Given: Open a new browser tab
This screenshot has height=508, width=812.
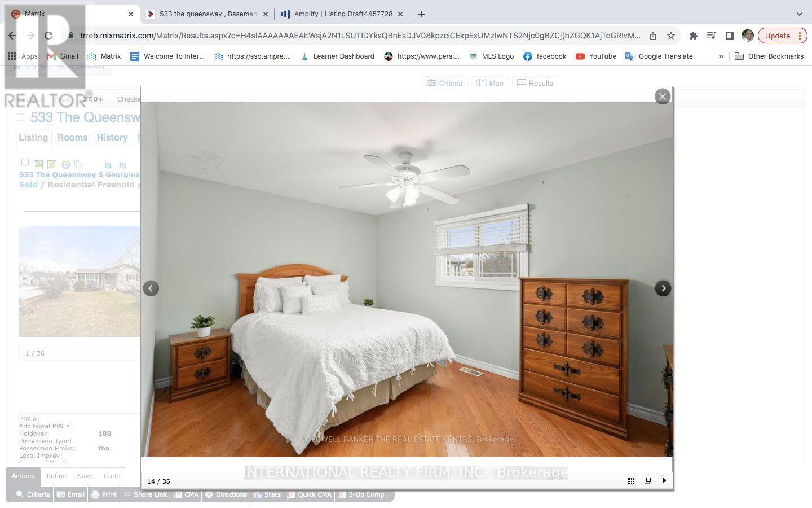Looking at the screenshot, I should [422, 14].
